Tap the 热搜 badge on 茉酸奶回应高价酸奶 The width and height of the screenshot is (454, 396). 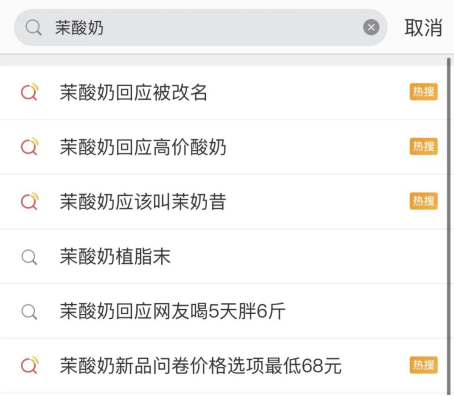pos(424,146)
